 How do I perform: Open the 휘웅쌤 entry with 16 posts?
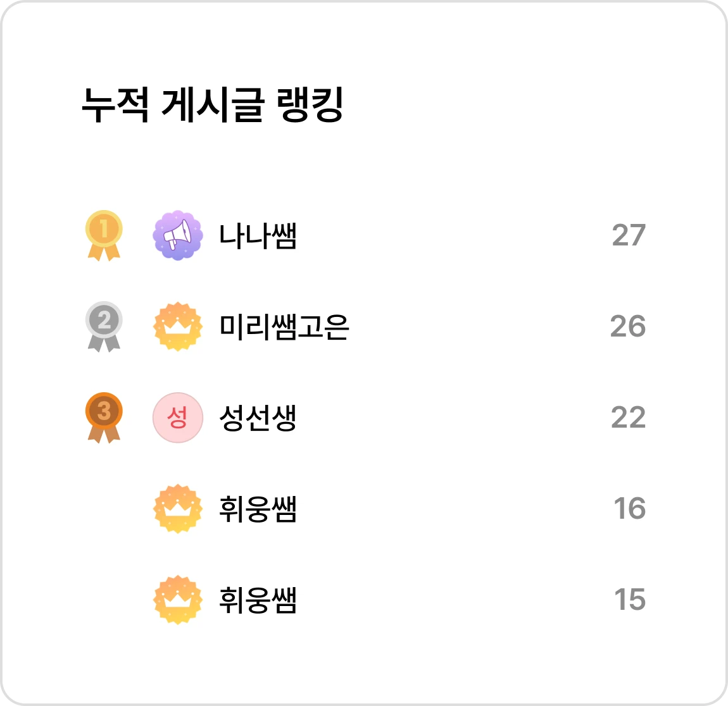pyautogui.click(x=258, y=509)
